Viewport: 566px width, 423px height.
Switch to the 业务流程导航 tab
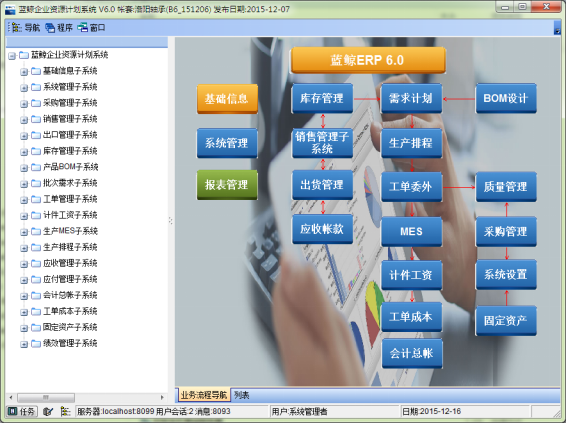coord(204,395)
